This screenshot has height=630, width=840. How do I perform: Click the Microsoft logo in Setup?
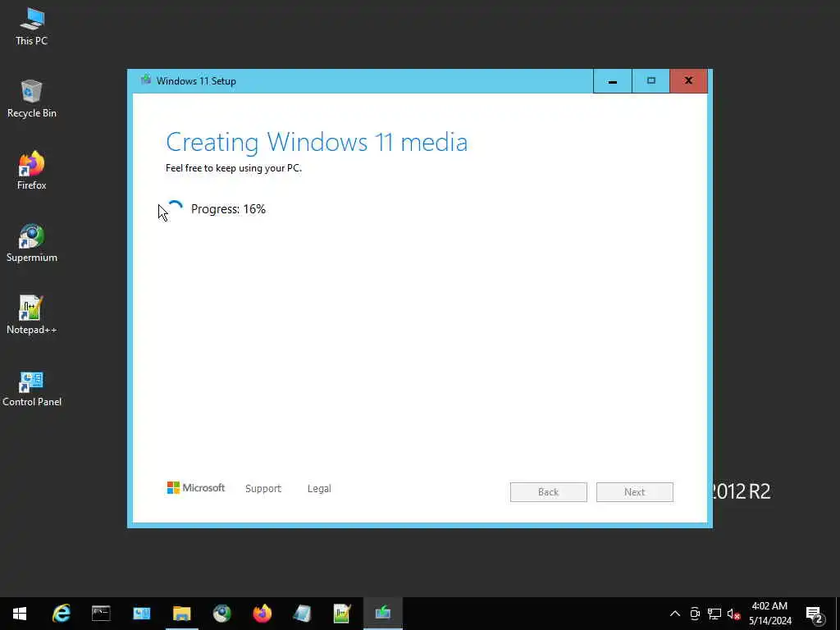point(196,487)
